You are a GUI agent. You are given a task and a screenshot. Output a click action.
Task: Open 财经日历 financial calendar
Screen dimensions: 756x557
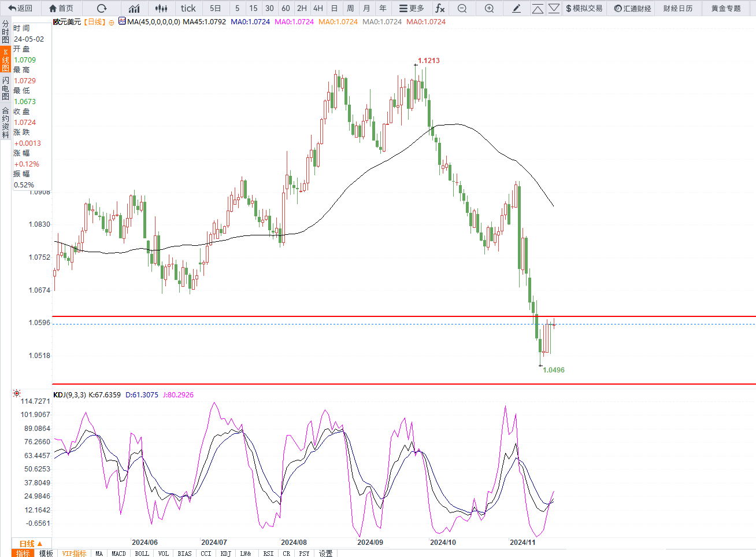(678, 8)
